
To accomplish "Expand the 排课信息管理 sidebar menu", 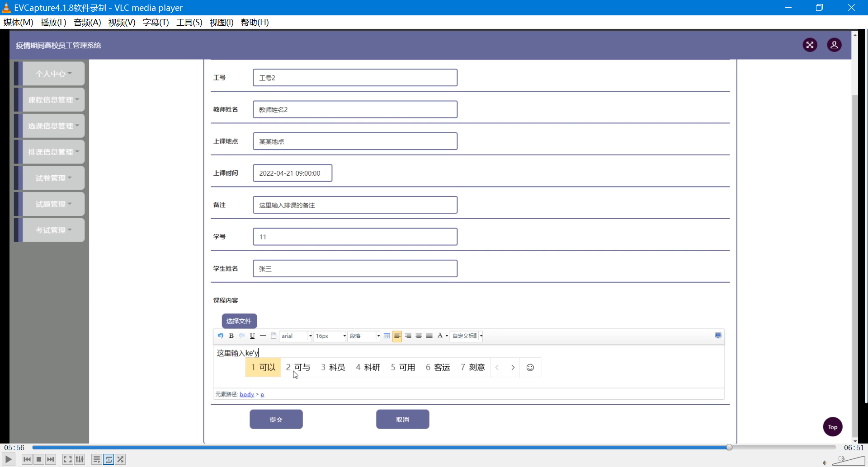I will pos(53,152).
